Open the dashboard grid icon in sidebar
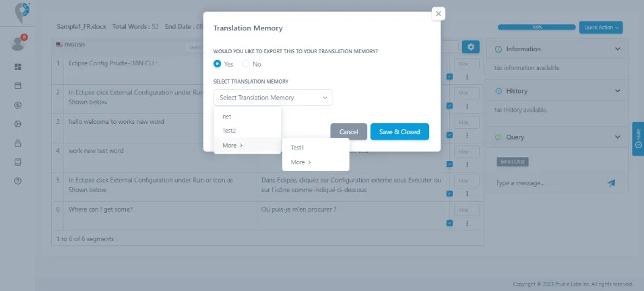The width and height of the screenshot is (644, 291). click(x=18, y=67)
